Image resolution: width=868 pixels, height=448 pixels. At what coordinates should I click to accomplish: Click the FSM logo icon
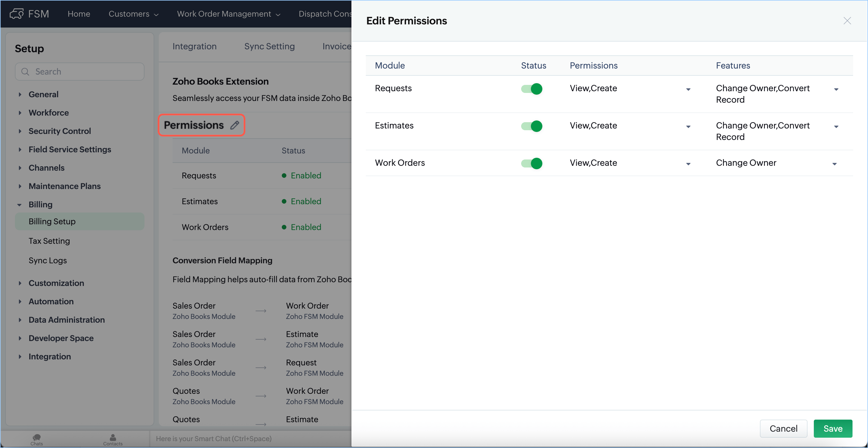17,14
